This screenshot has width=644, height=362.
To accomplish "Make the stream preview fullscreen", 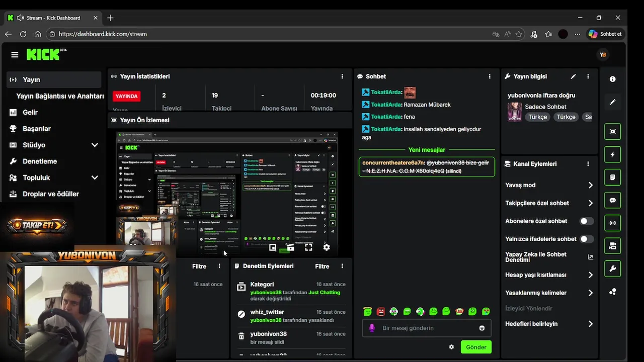I will pyautogui.click(x=308, y=247).
